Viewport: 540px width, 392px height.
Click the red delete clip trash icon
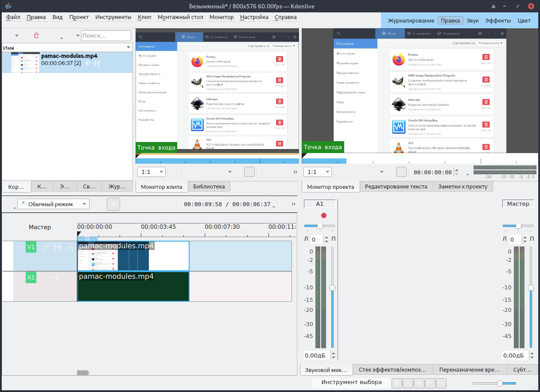pyautogui.click(x=36, y=35)
